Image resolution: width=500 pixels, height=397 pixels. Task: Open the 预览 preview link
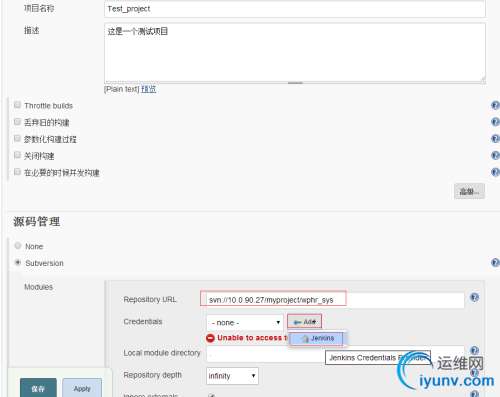click(149, 89)
